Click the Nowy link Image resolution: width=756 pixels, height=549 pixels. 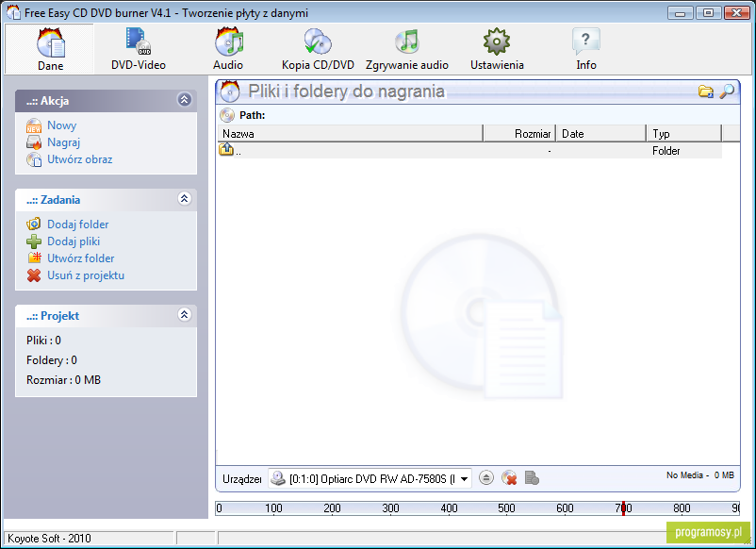[x=61, y=125]
